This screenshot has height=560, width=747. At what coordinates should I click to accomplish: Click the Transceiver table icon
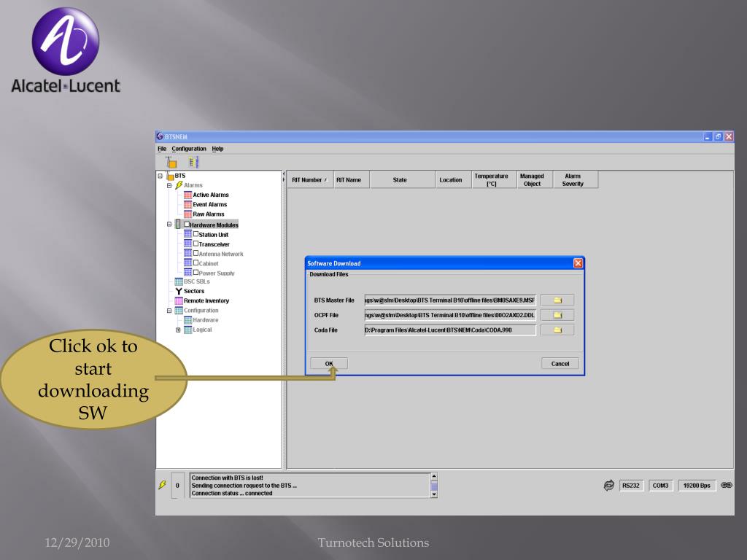click(x=187, y=244)
